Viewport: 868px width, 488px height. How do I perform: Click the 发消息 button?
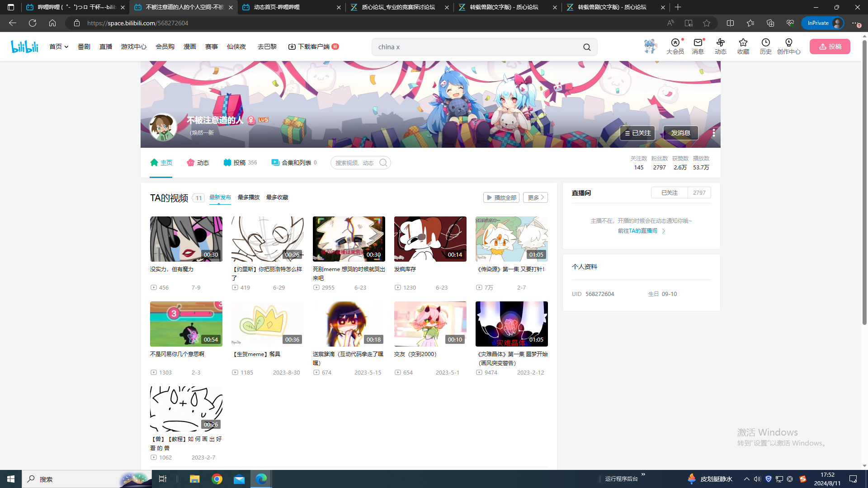(680, 133)
